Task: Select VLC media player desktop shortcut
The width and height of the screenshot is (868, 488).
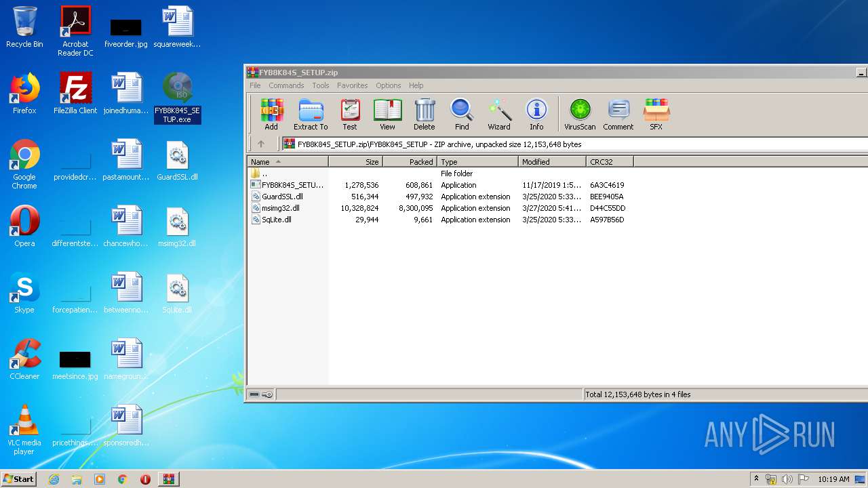Action: [x=24, y=430]
